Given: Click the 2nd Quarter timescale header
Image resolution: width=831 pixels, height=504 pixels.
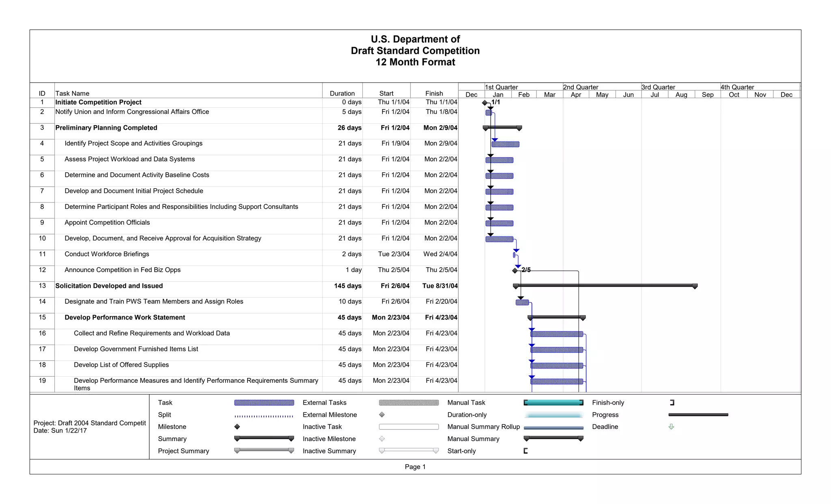Looking at the screenshot, I should click(x=580, y=87).
